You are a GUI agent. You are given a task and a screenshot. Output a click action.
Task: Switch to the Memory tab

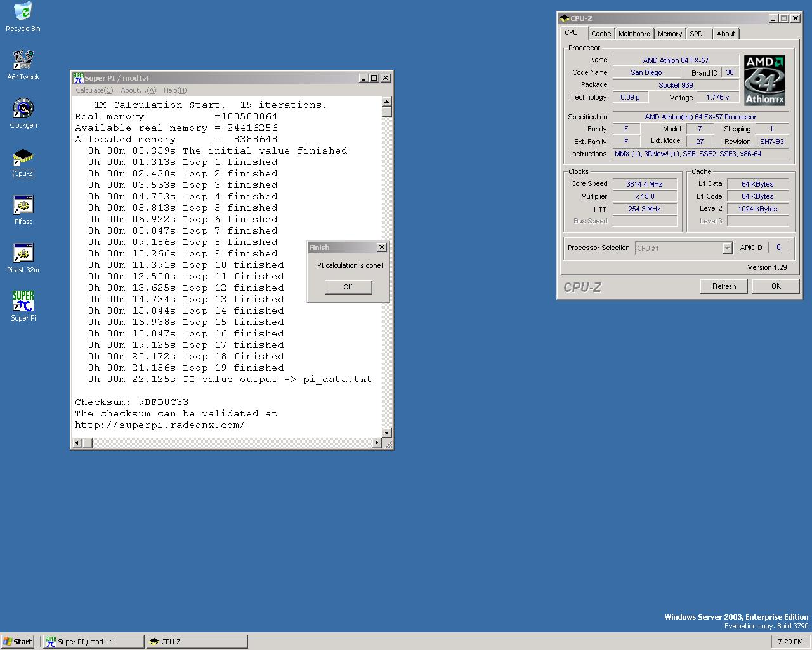670,34
